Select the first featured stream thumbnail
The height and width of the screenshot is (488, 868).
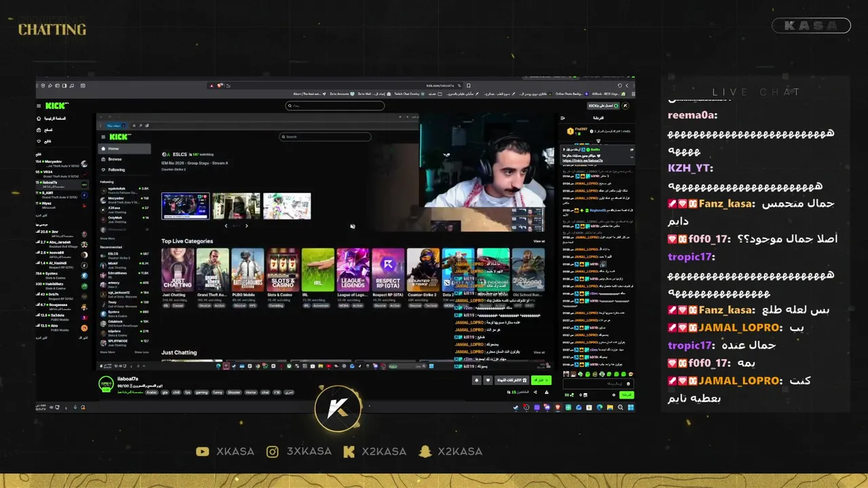coord(185,206)
